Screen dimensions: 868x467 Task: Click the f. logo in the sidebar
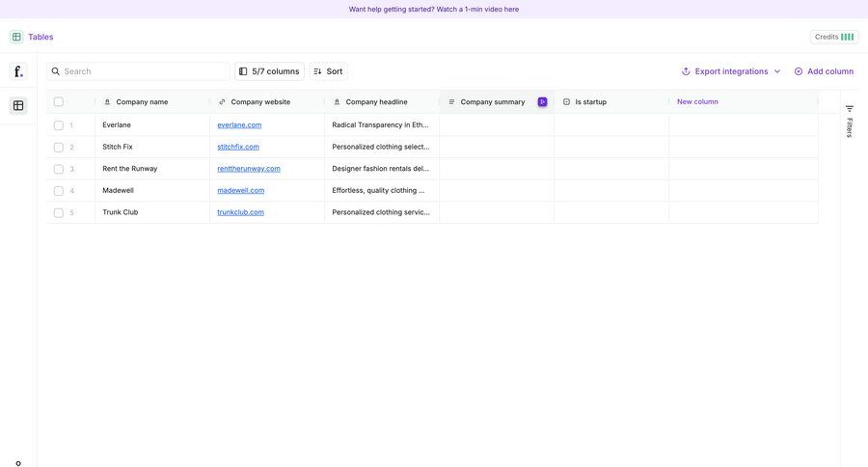coord(17,71)
